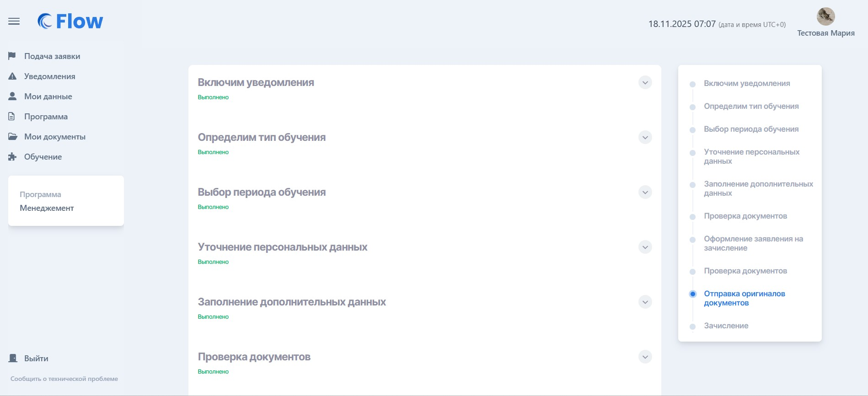Click the step dot beside Выбор периода обучения
Screen dimensions: 868x396
[x=692, y=130]
